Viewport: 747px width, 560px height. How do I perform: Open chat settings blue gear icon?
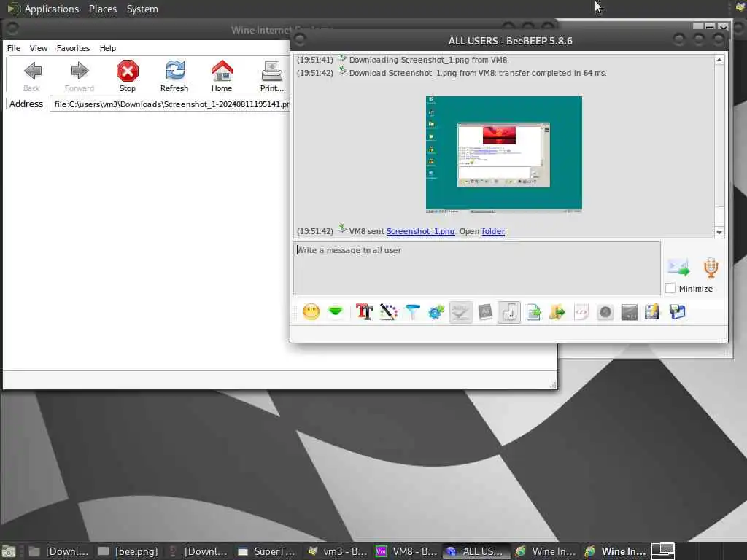(436, 312)
